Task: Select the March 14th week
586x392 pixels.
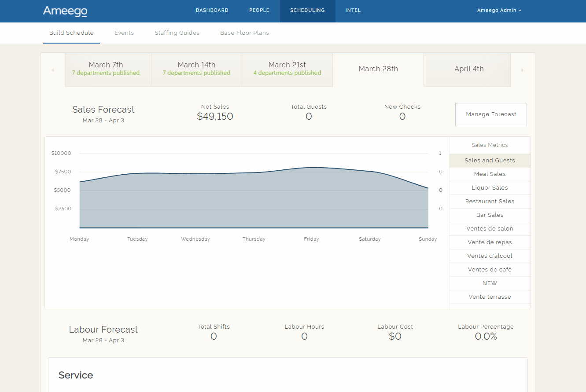Action: click(x=196, y=70)
